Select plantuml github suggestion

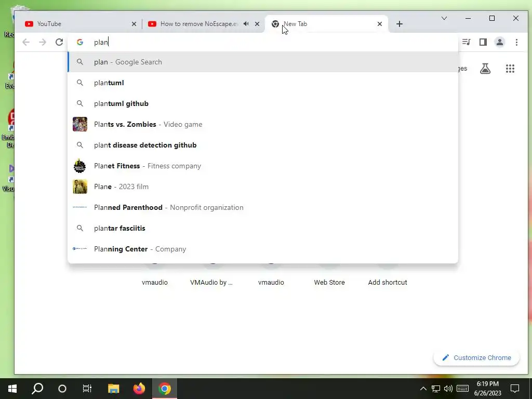coord(263,103)
